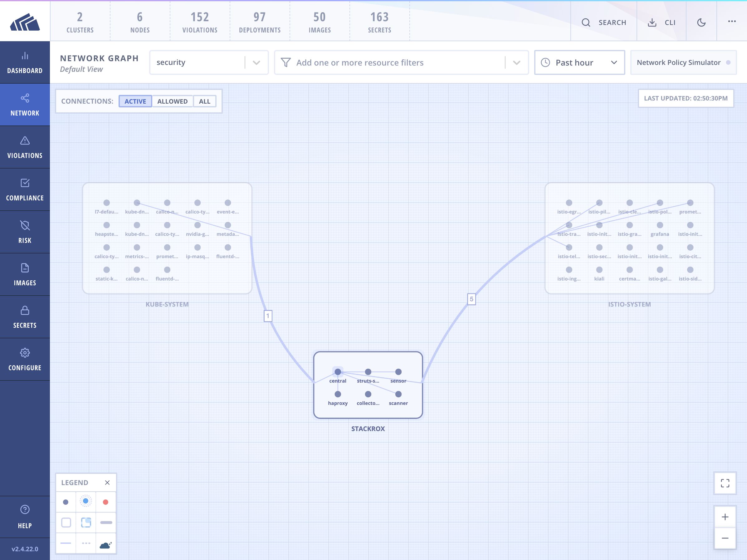
Task: Expand the resource filters chevron
Action: pyautogui.click(x=516, y=62)
